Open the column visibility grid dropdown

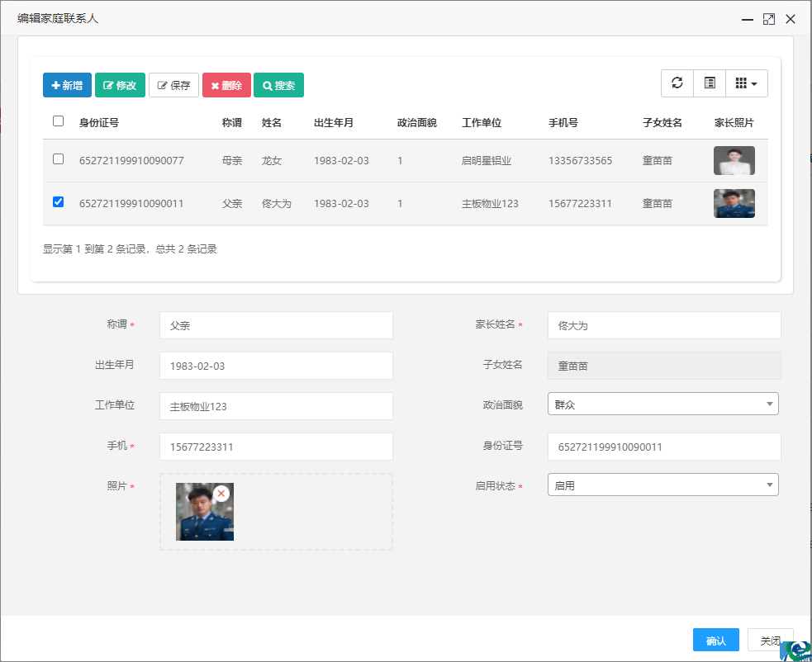747,83
